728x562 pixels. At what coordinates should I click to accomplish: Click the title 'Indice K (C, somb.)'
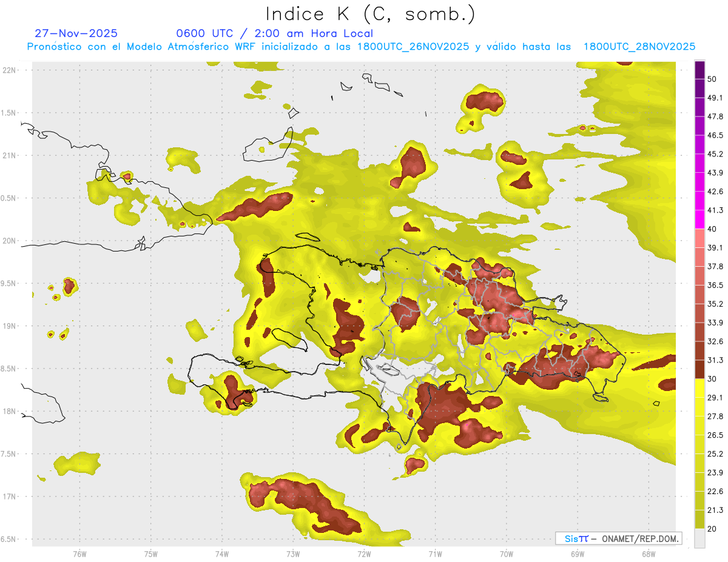[x=370, y=14]
